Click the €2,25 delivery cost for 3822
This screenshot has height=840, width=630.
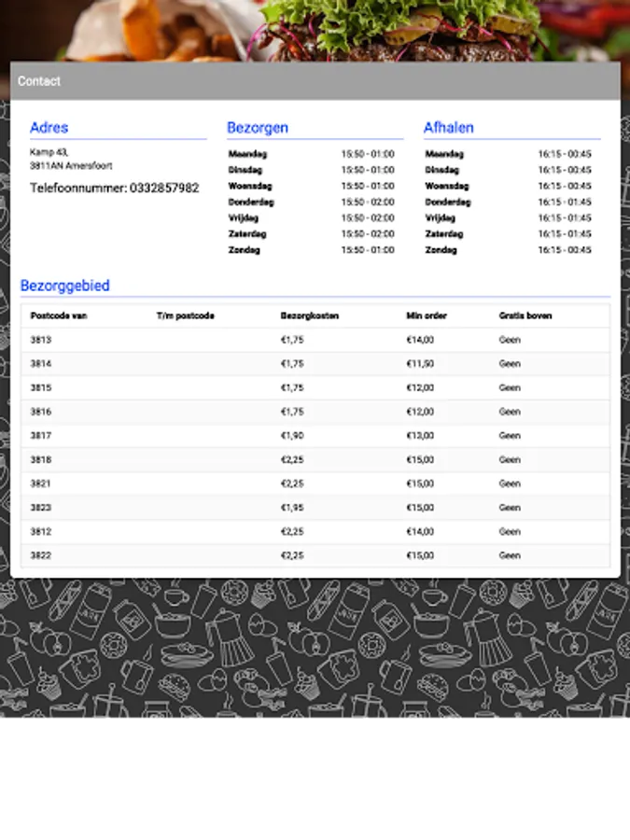292,556
